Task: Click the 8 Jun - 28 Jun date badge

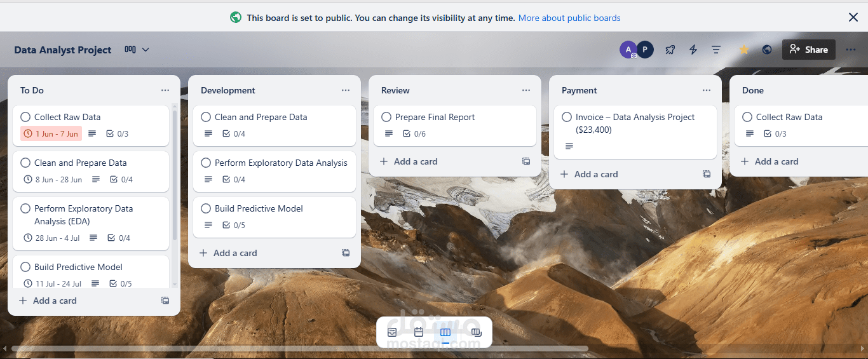Action: pos(53,179)
